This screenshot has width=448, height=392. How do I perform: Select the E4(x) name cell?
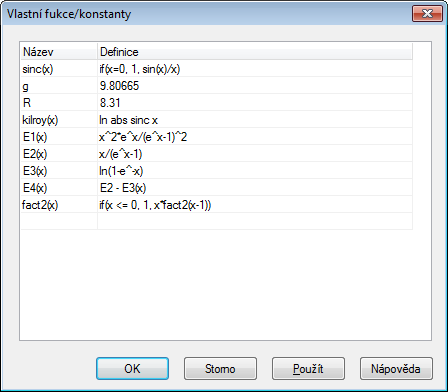click(59, 188)
